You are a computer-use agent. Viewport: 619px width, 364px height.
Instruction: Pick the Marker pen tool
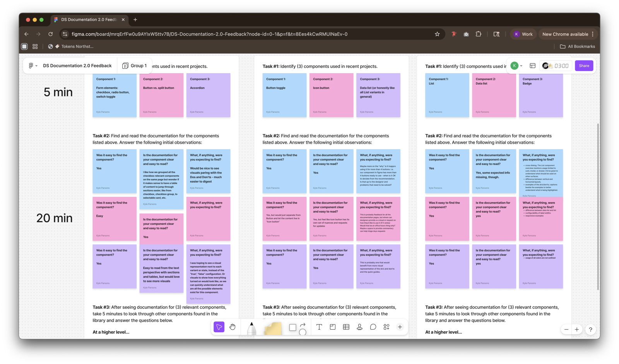click(251, 328)
